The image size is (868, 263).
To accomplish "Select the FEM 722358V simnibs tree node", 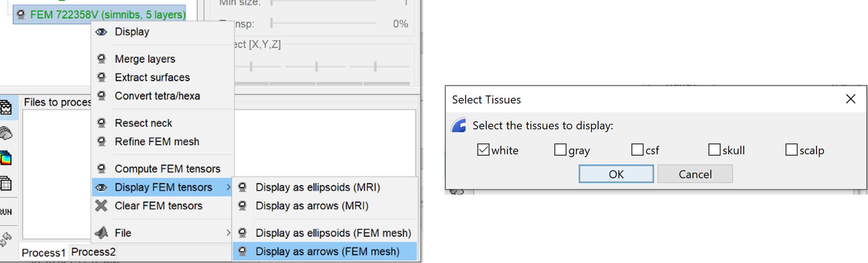I will click(x=108, y=15).
